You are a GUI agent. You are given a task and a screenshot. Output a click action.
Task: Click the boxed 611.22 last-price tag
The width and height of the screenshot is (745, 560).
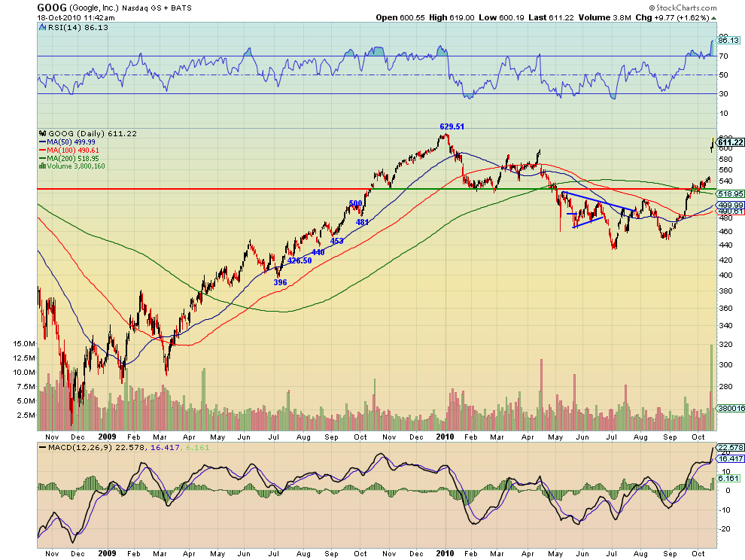pyautogui.click(x=730, y=142)
